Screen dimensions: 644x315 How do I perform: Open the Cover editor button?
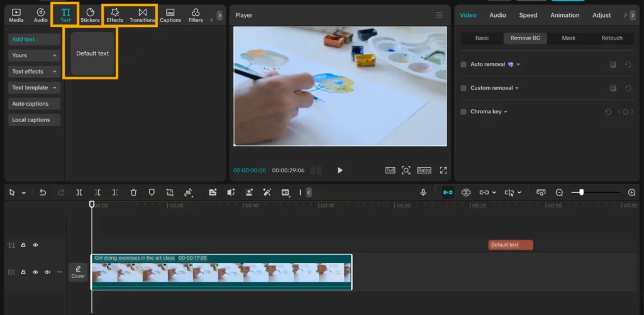tap(78, 272)
